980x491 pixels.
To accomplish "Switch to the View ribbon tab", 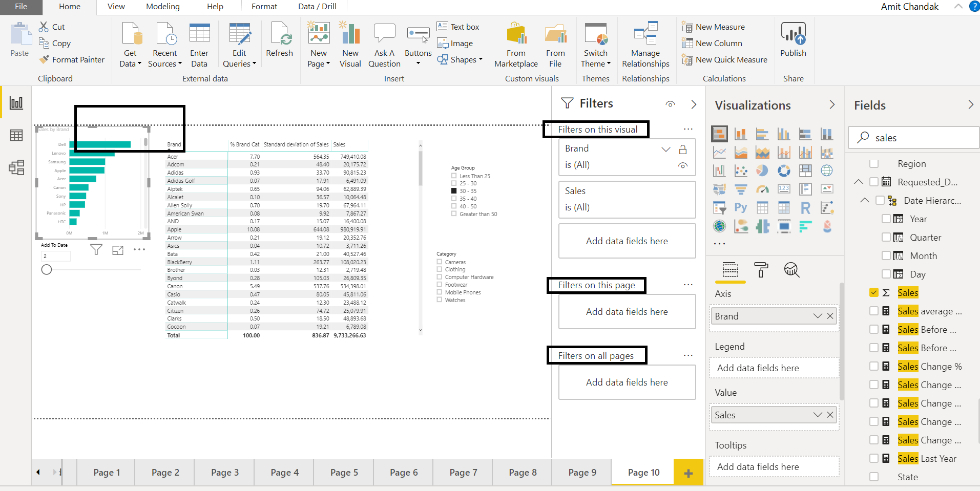I will pyautogui.click(x=116, y=7).
